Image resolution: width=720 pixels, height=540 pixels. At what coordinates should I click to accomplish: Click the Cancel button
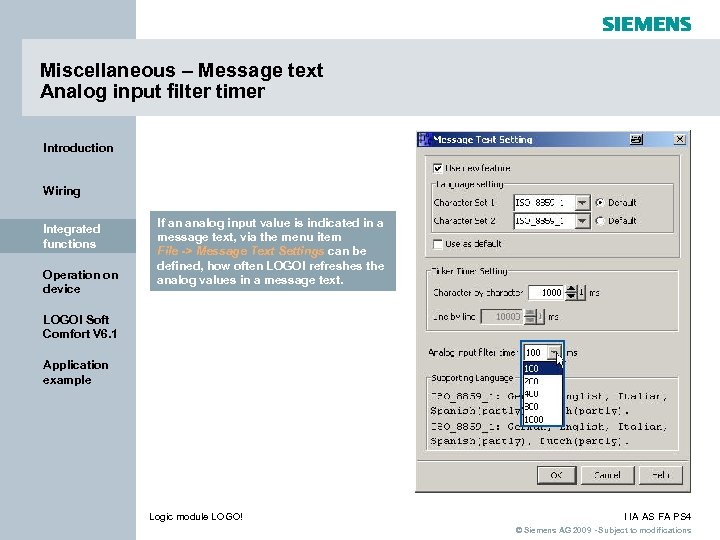click(608, 475)
